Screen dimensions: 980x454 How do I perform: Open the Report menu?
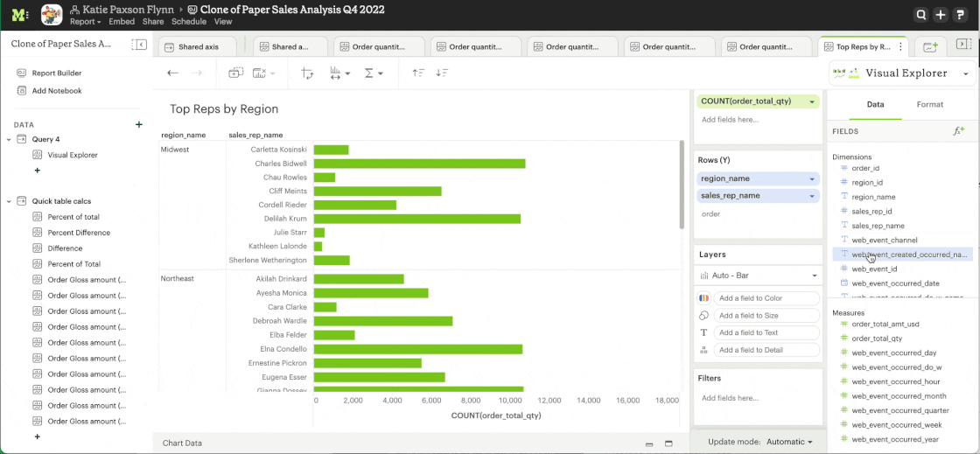coord(85,22)
